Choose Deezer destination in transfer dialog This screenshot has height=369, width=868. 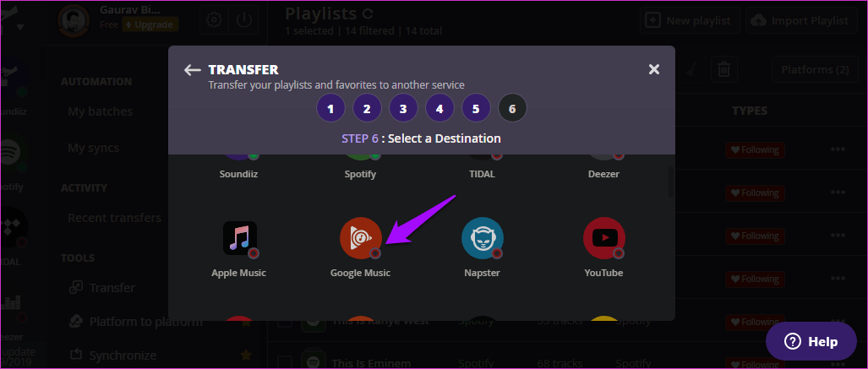click(604, 174)
